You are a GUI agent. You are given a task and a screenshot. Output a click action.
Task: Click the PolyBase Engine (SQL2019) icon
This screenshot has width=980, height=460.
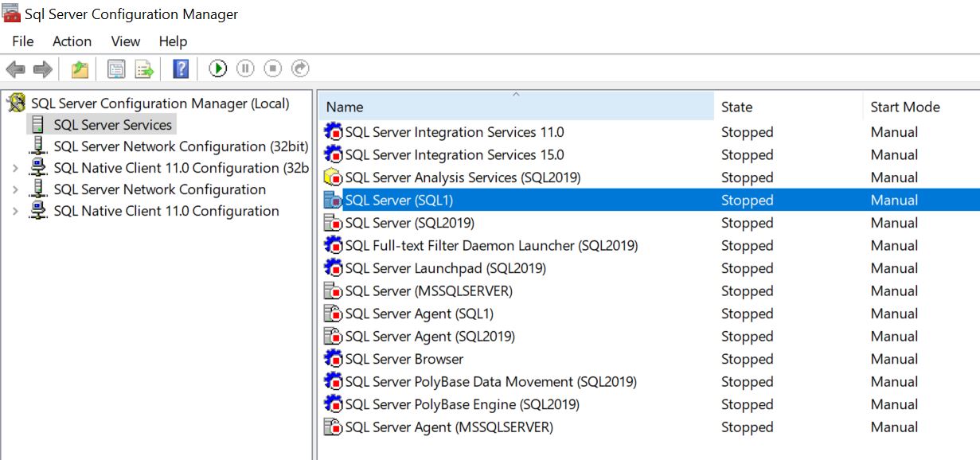333,404
